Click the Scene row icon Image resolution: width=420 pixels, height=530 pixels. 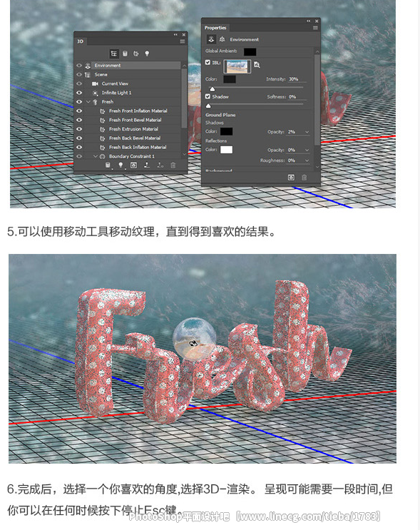tap(88, 75)
